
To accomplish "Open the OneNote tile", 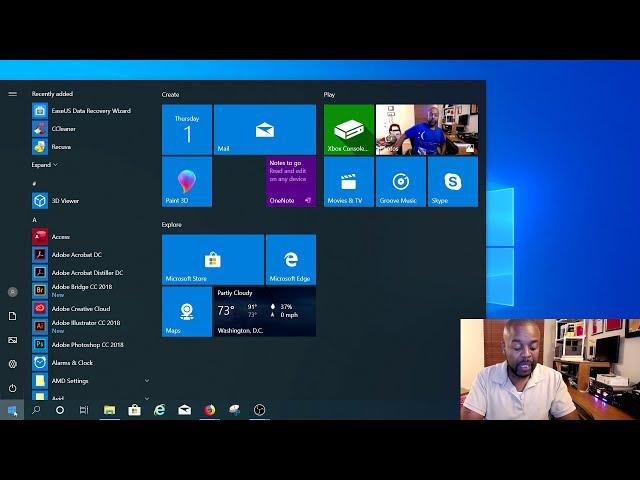I will (x=291, y=182).
